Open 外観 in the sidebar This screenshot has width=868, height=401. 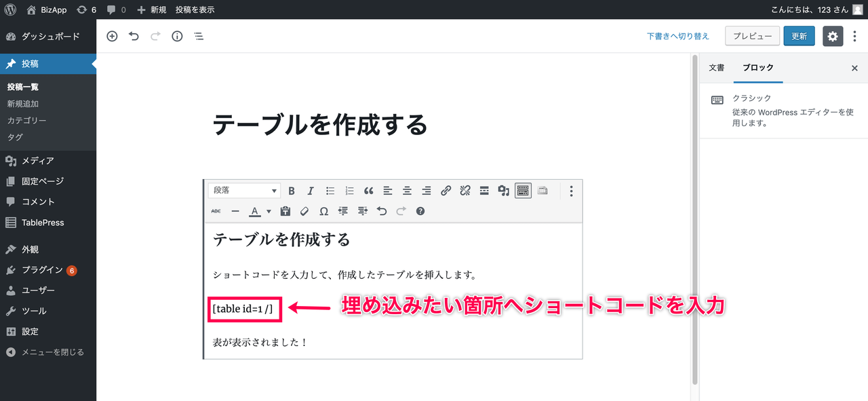[48, 250]
